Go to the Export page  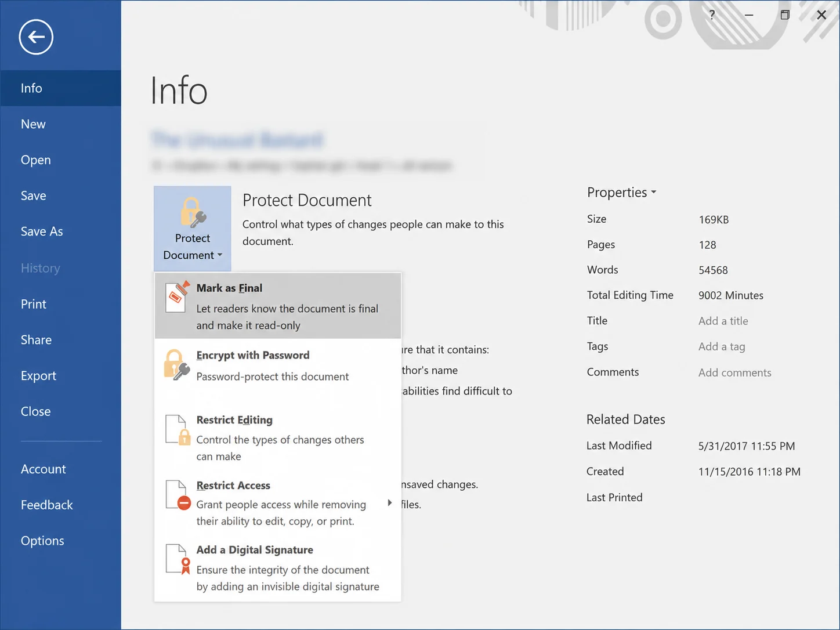click(x=38, y=376)
